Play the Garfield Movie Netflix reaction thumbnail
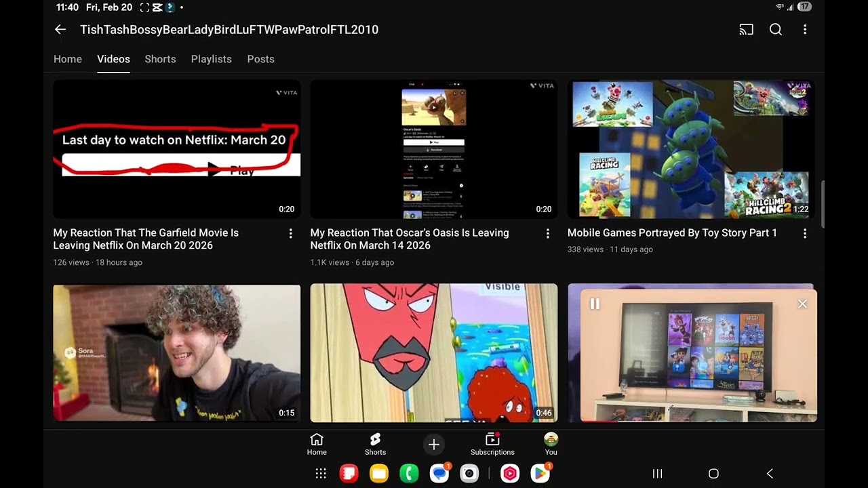 tap(176, 149)
